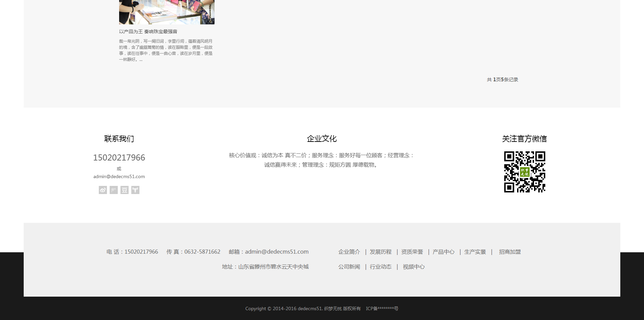Viewport: 644px width, 320px height.
Task: Click the contact email under 联系我们
Action: pyautogui.click(x=119, y=176)
